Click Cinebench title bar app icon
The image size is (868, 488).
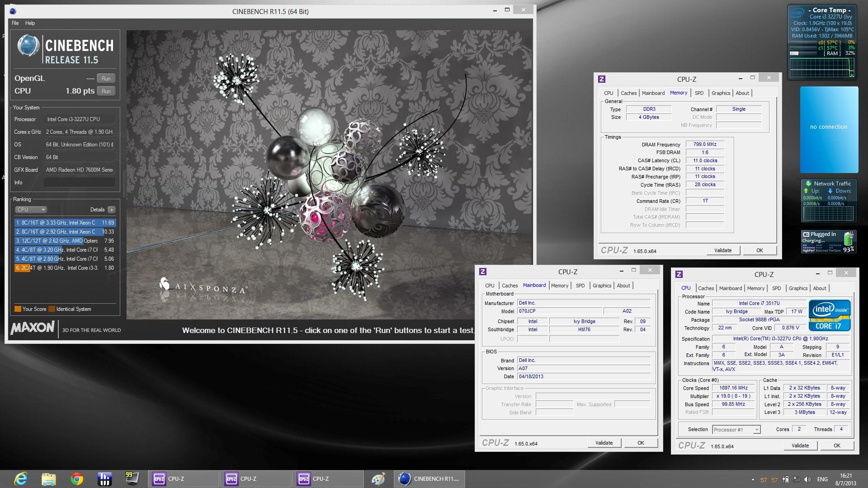coord(13,11)
